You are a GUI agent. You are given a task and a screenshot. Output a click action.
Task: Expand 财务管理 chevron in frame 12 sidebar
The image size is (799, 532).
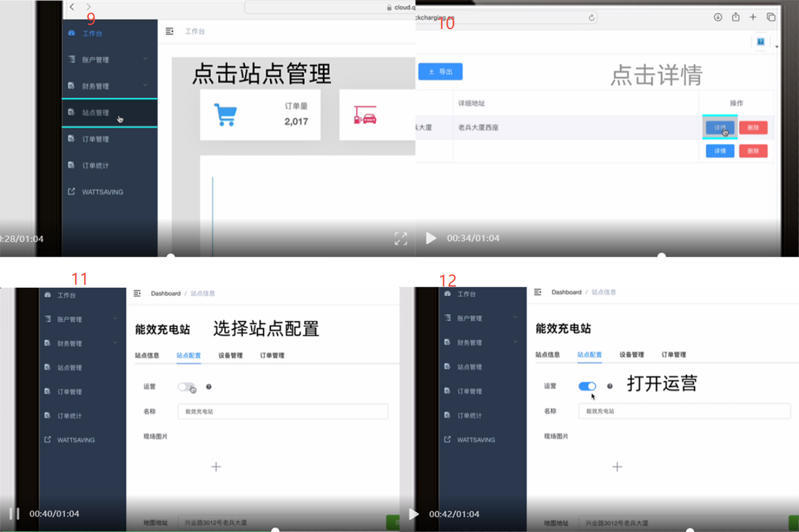[515, 342]
